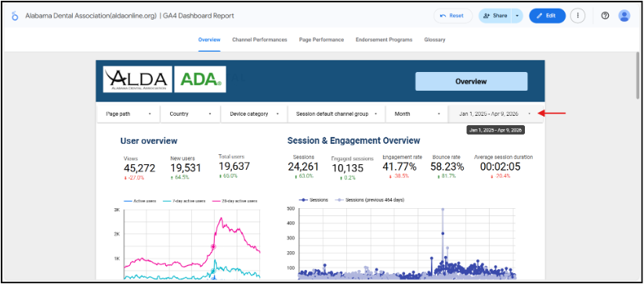The height and width of the screenshot is (284, 644).
Task: Click the Views value 45,272
Action: (139, 168)
